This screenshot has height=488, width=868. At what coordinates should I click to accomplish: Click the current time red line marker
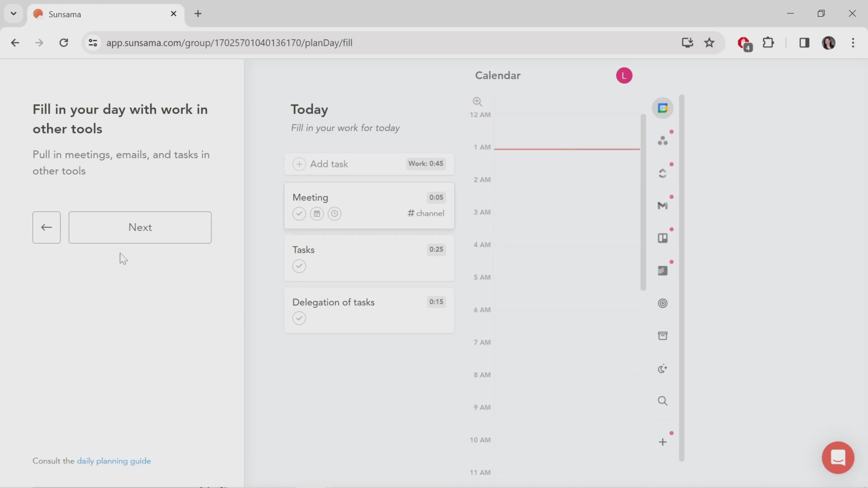[x=567, y=149]
